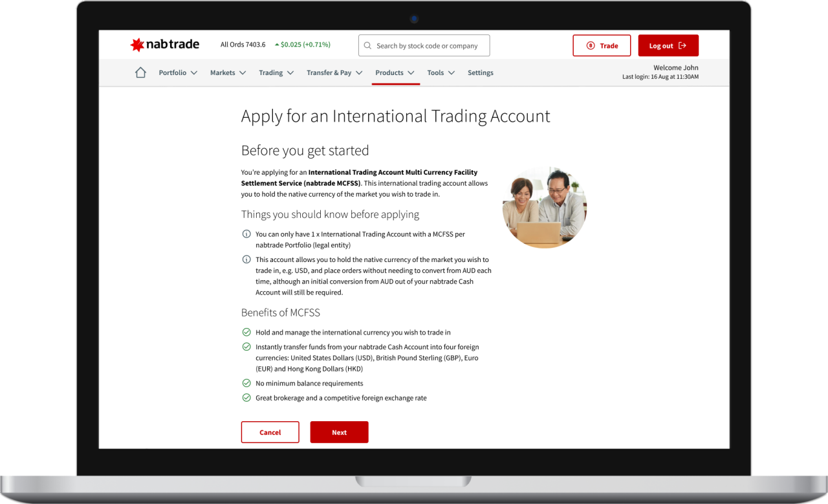Open the Markets dropdown menu

228,73
